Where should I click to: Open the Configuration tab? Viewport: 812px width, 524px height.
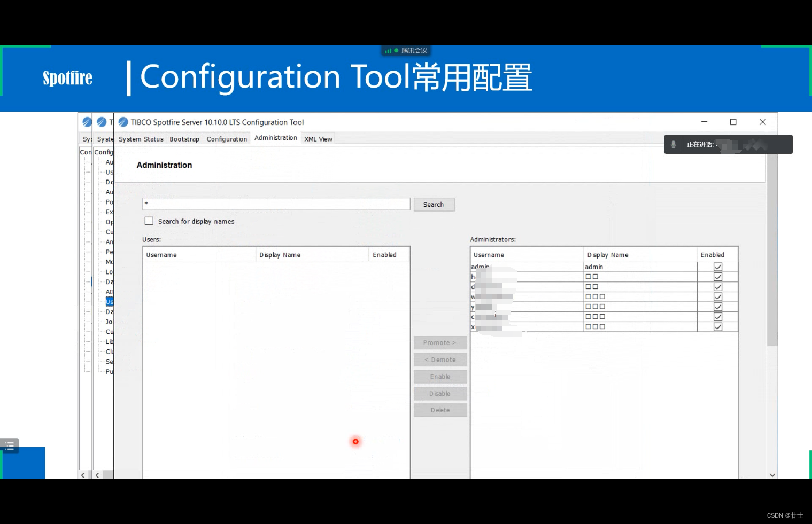click(x=227, y=139)
